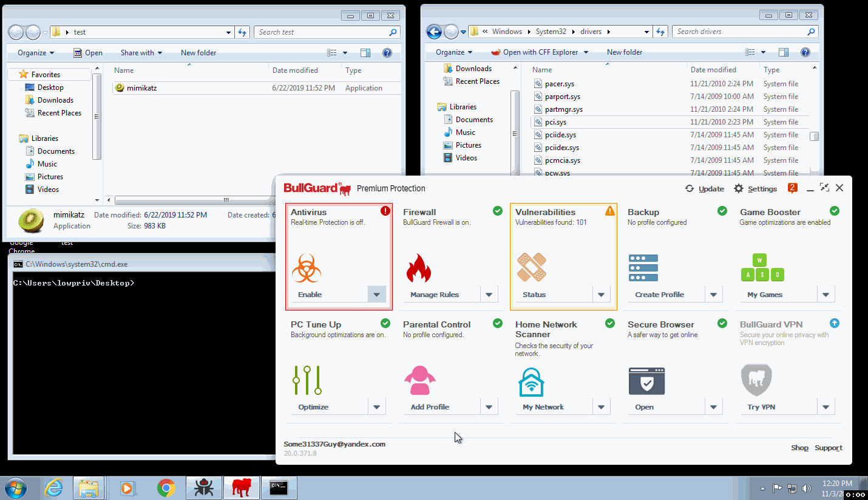
Task: Open BullGuard from the taskbar bulldog icon
Action: pos(242,488)
